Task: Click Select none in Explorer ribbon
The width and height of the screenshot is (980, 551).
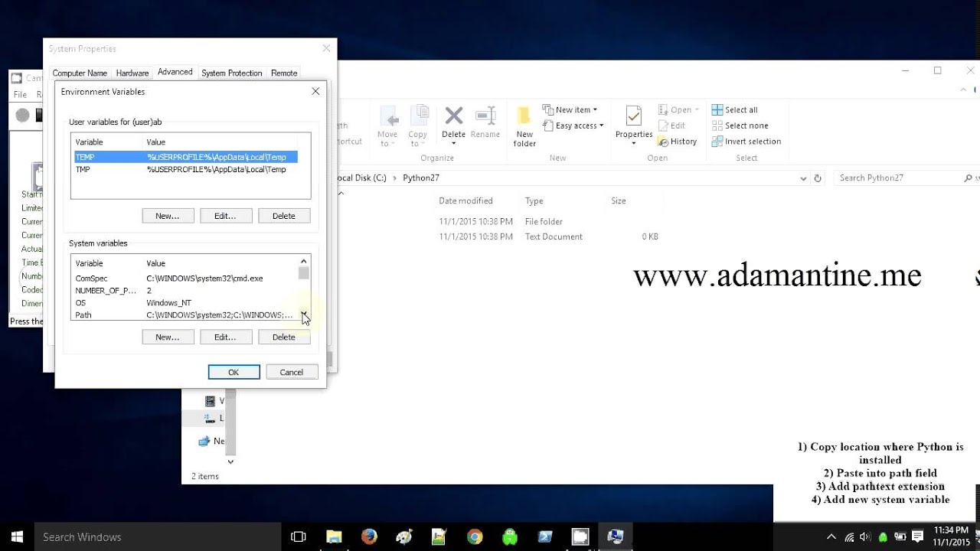Action: [740, 126]
